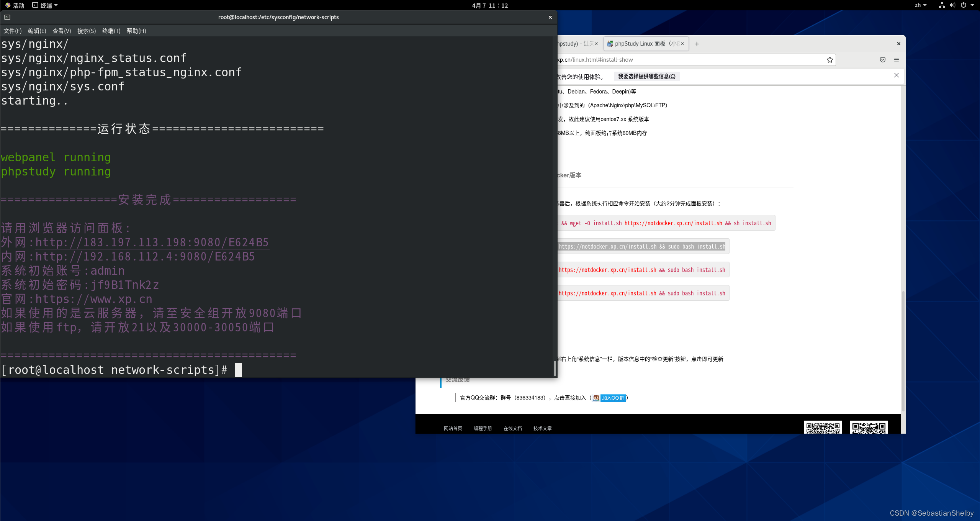The image size is (980, 521).
Task: Click the 活动 activities button
Action: click(x=15, y=5)
